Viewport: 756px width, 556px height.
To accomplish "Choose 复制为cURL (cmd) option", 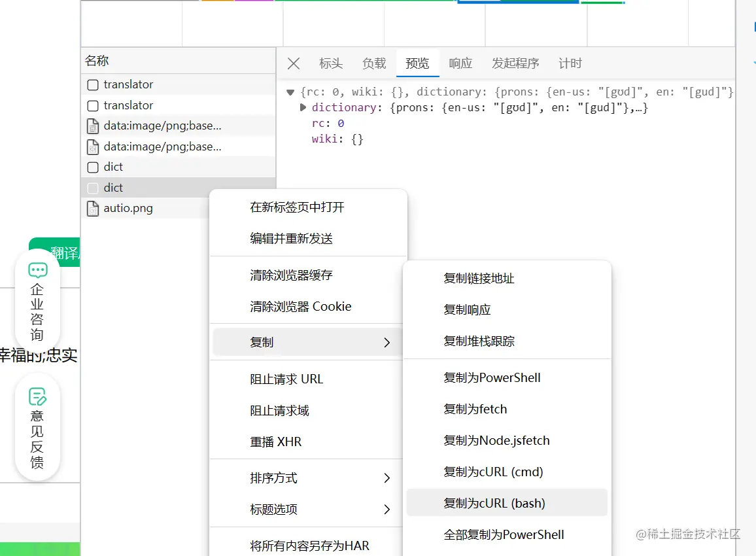I will [507, 472].
